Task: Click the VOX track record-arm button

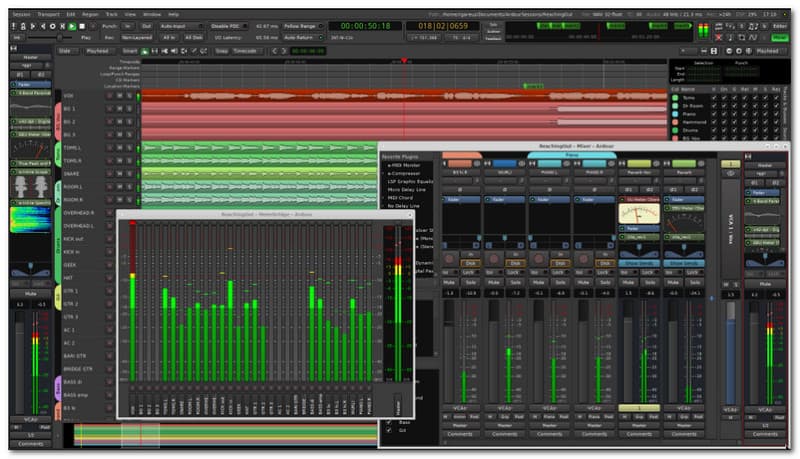Action: (x=109, y=96)
